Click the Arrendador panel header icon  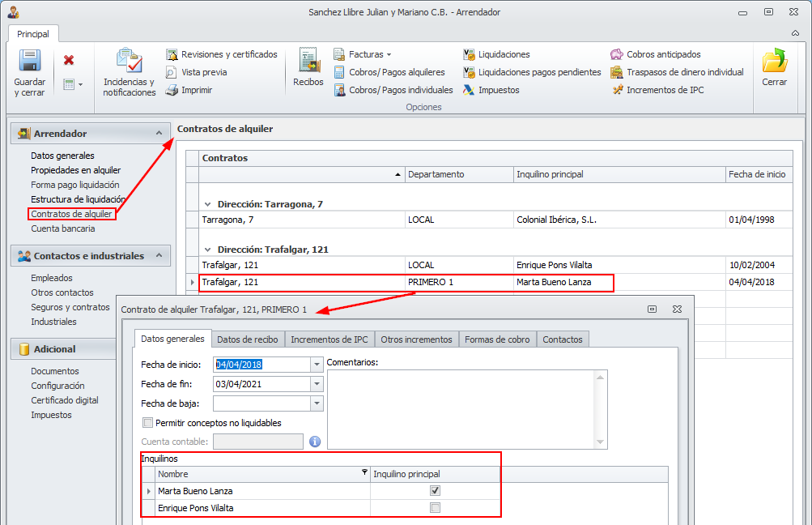23,134
